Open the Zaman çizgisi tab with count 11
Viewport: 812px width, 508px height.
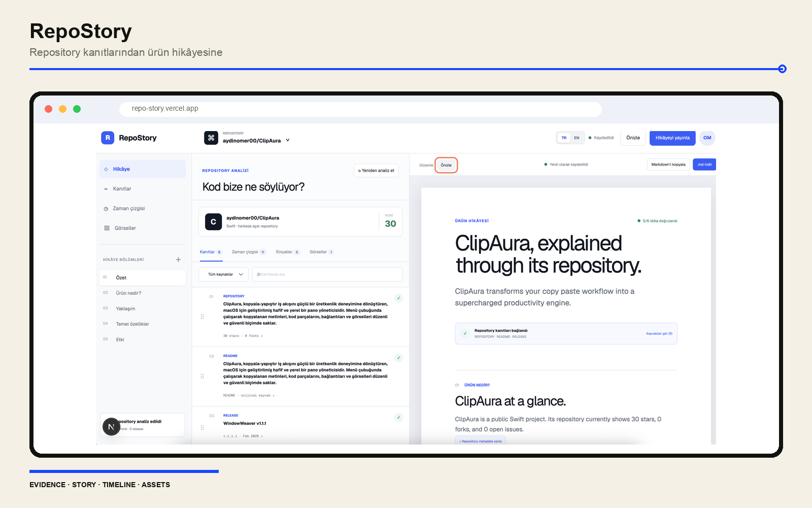coord(249,252)
